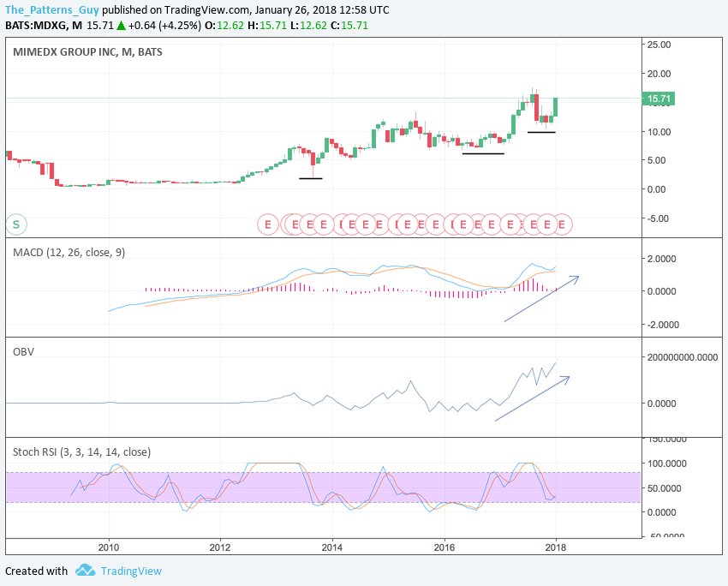Screen dimensions: 728x586
Task: Click the -2.0000 MACD axis value
Action: click(663, 325)
